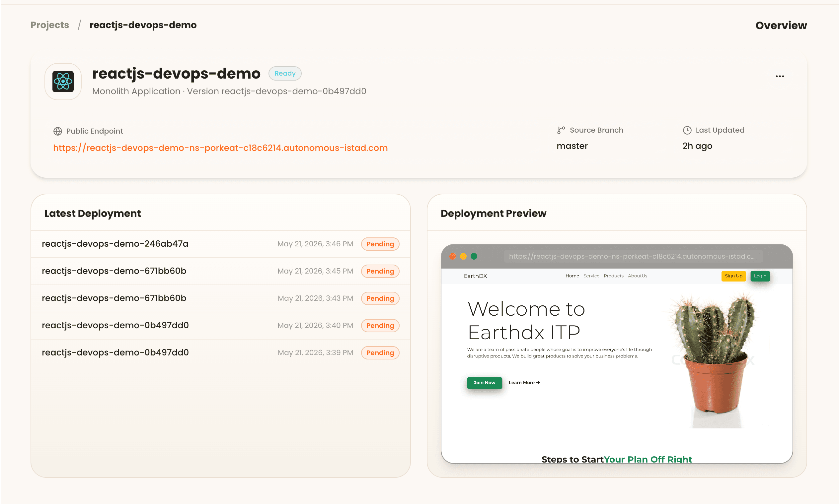Viewport: 839px width, 504px height.
Task: Click the Deployment Preview heading
Action: (x=493, y=213)
